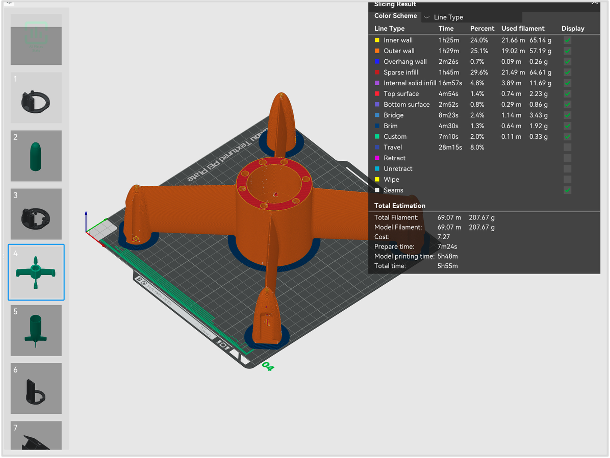Click the Bottom surface color swatch
610x458 pixels.
coord(377,104)
